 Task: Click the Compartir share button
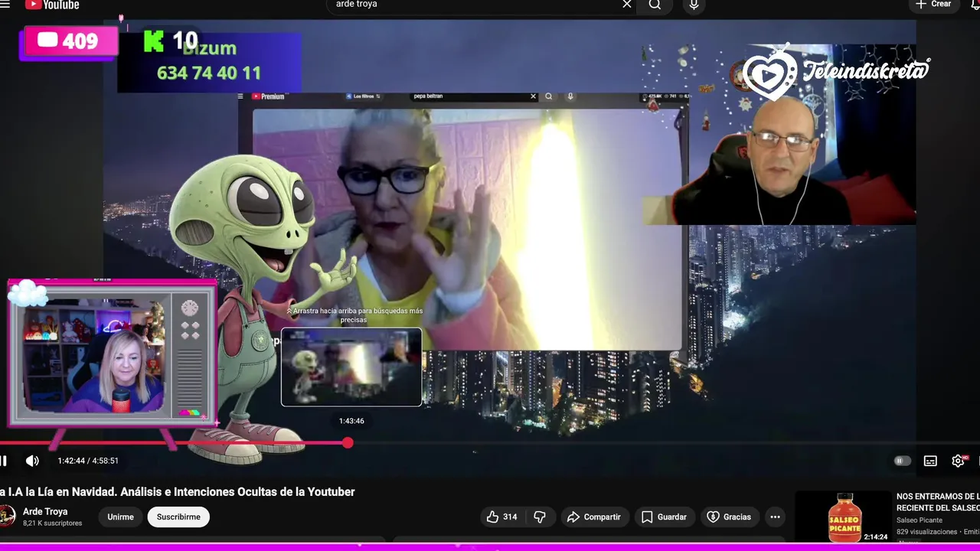593,517
